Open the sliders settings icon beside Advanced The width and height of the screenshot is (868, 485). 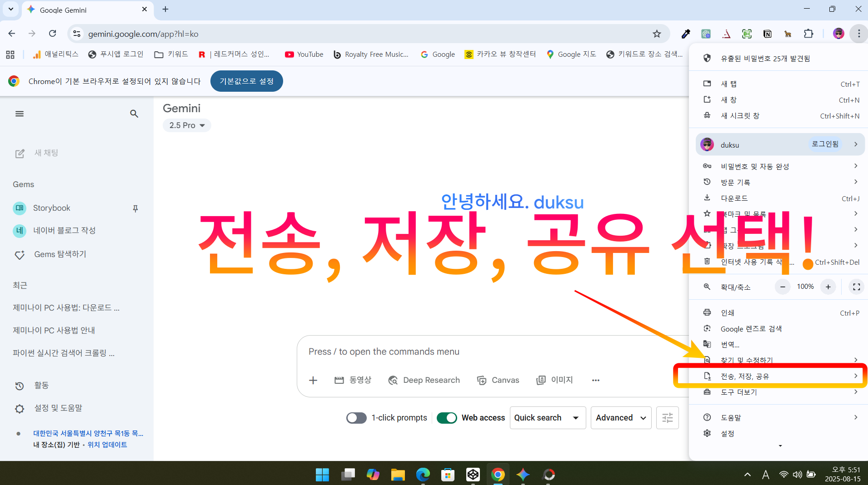[x=668, y=418]
